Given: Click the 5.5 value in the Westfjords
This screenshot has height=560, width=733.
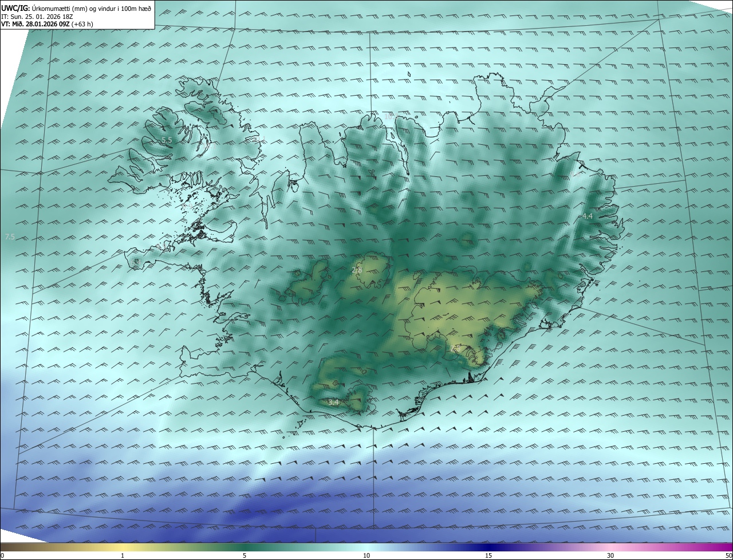Looking at the screenshot, I should 167,140.
